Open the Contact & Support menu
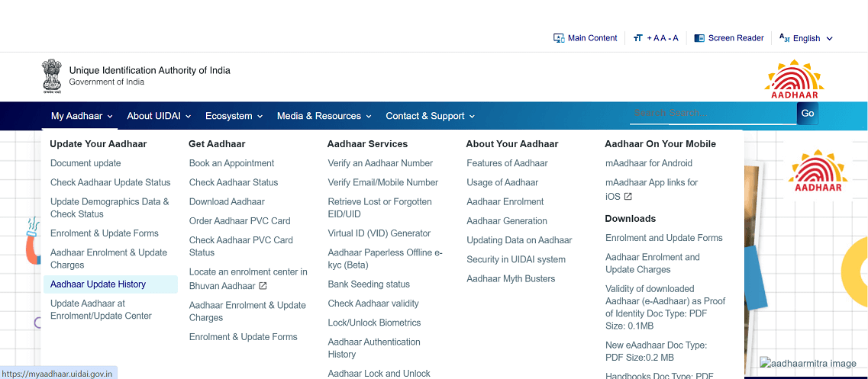The width and height of the screenshot is (868, 379). [430, 116]
